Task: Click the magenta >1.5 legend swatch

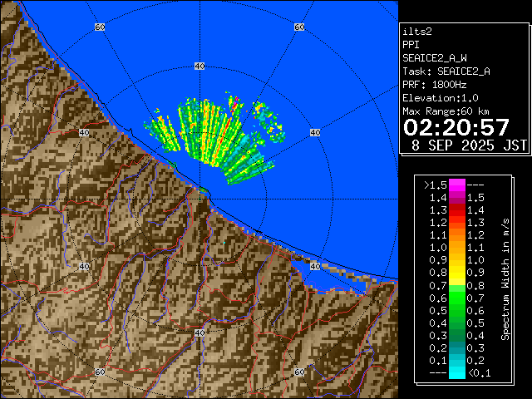Action: (x=456, y=185)
